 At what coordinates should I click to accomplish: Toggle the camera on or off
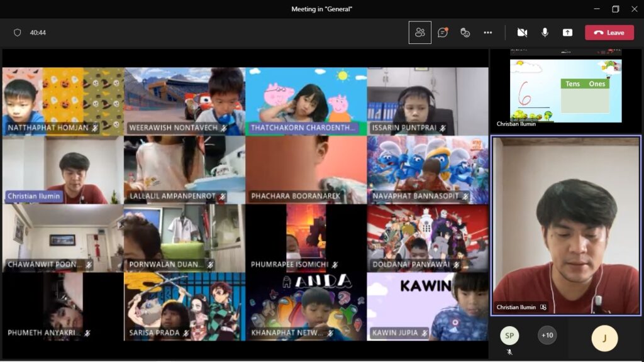click(x=522, y=33)
